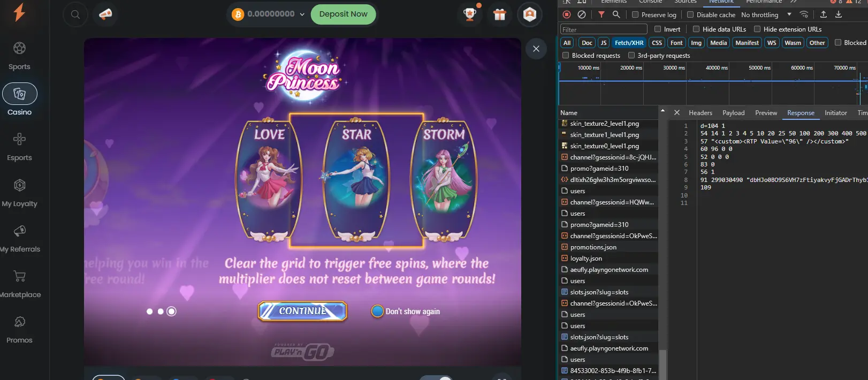Select the STORM princess card
This screenshot has height=380, width=868.
click(x=444, y=180)
